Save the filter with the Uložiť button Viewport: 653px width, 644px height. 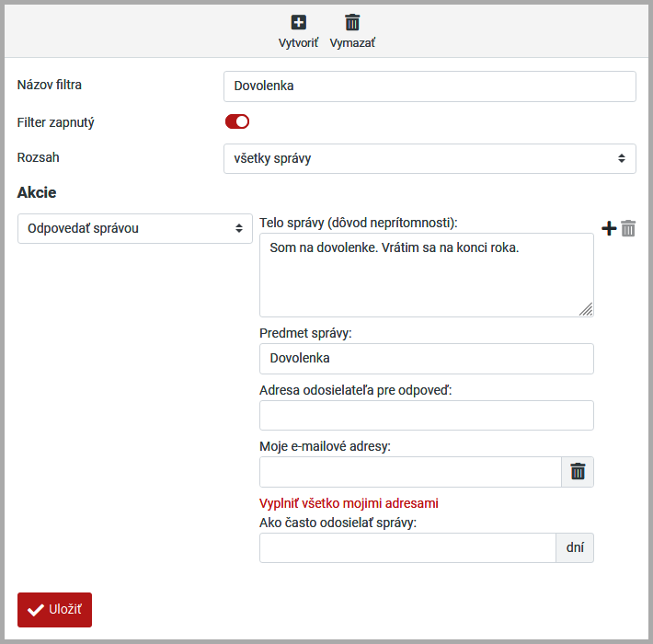pyautogui.click(x=54, y=610)
